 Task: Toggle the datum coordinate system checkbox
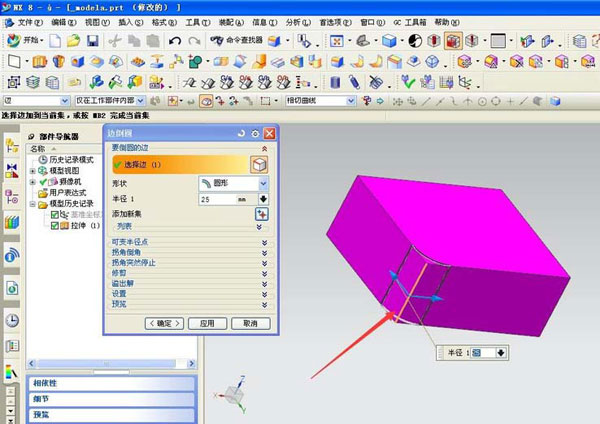[x=55, y=215]
